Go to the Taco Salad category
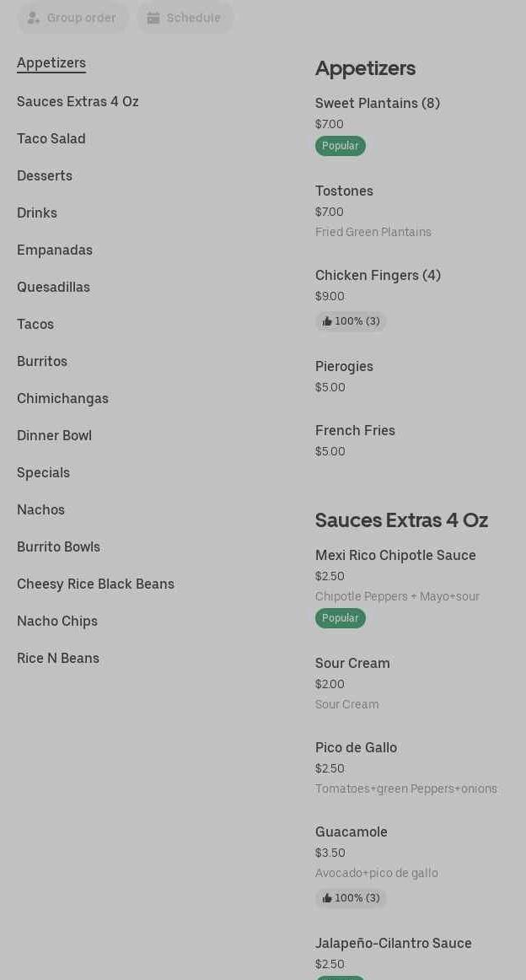This screenshot has height=980, width=526. click(x=51, y=139)
